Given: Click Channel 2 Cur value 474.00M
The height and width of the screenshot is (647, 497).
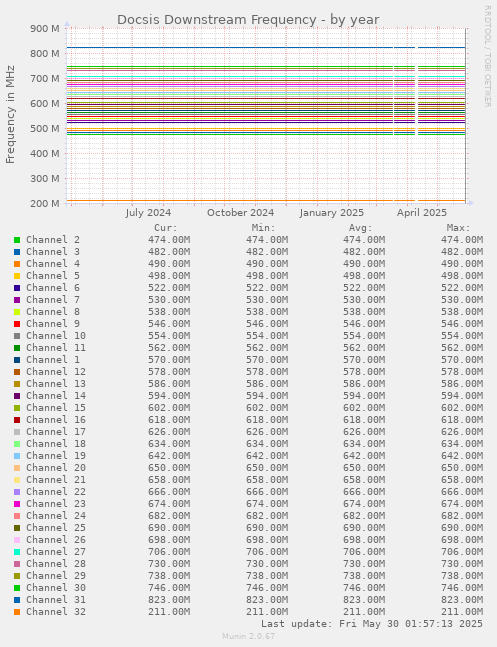Looking at the screenshot, I should [169, 240].
